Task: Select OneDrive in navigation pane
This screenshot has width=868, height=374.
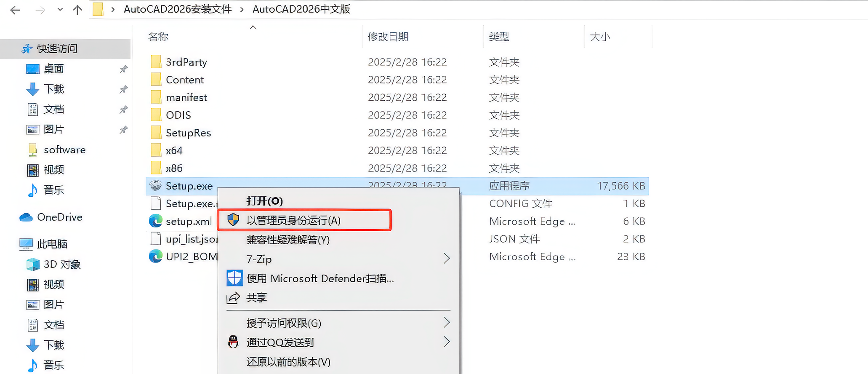Action: 59,217
